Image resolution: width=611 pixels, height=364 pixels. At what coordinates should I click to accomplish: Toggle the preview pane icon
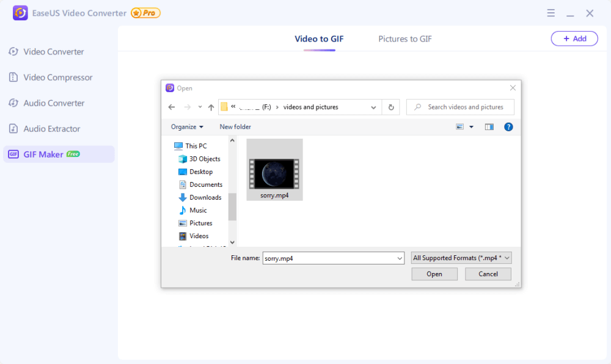(x=489, y=127)
